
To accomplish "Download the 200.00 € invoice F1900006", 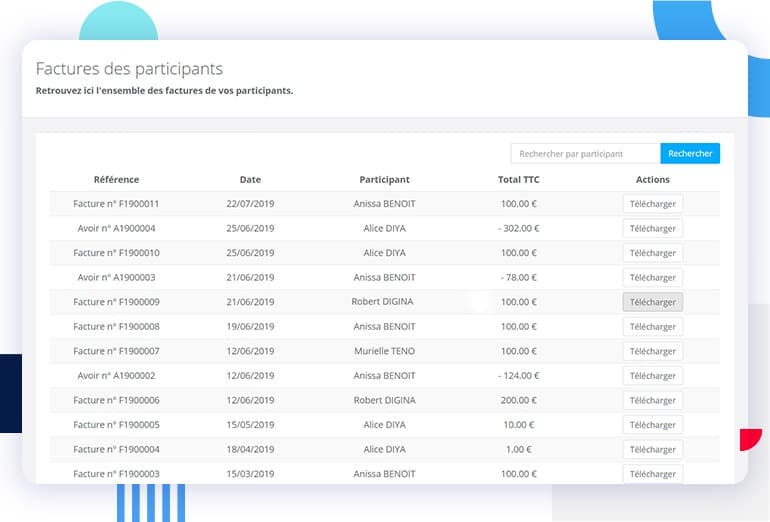I will tap(652, 400).
